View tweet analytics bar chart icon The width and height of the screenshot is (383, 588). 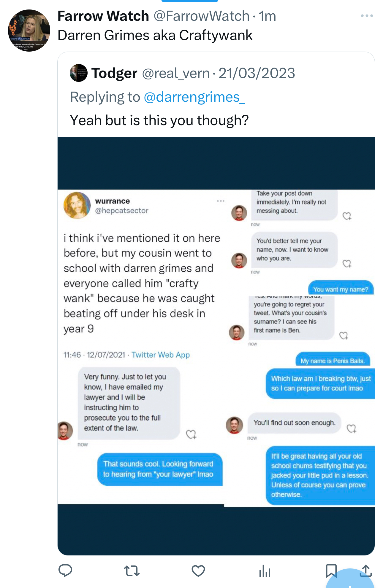(265, 570)
